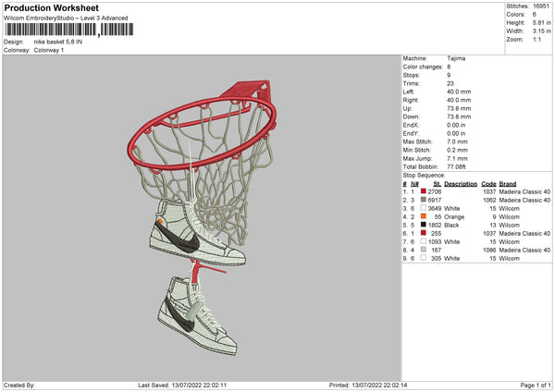Click stitch count '6917' in row 2
555x392 pixels.
[435, 201]
